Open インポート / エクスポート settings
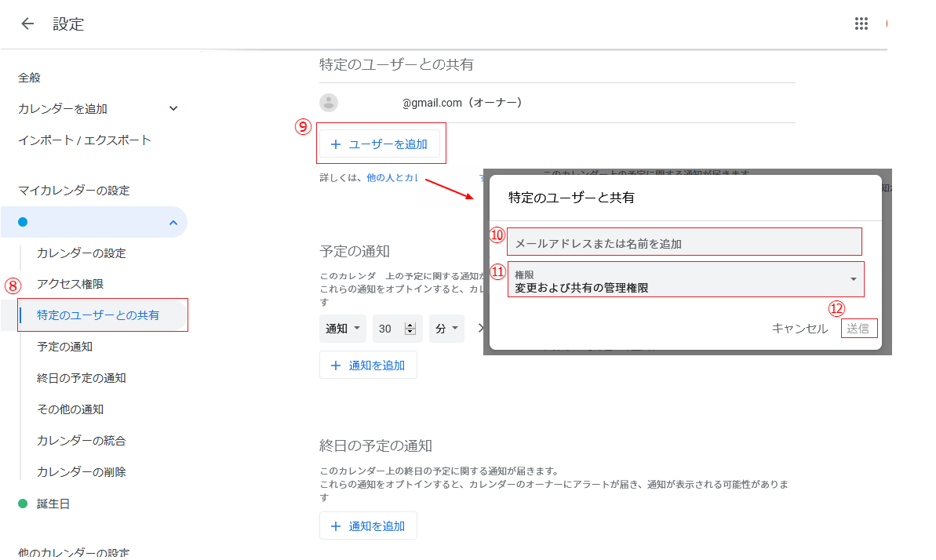The width and height of the screenshot is (936, 560). 85,140
